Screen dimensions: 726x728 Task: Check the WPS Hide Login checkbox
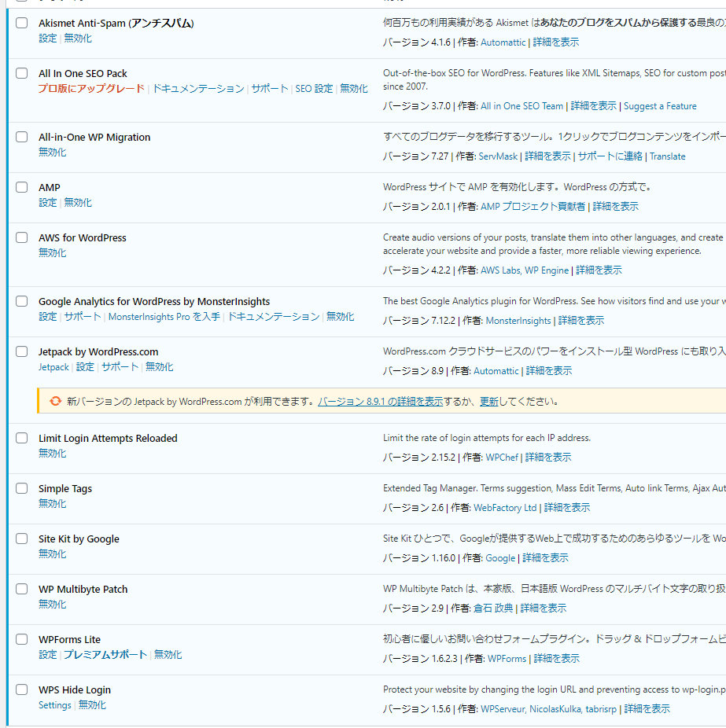point(21,689)
